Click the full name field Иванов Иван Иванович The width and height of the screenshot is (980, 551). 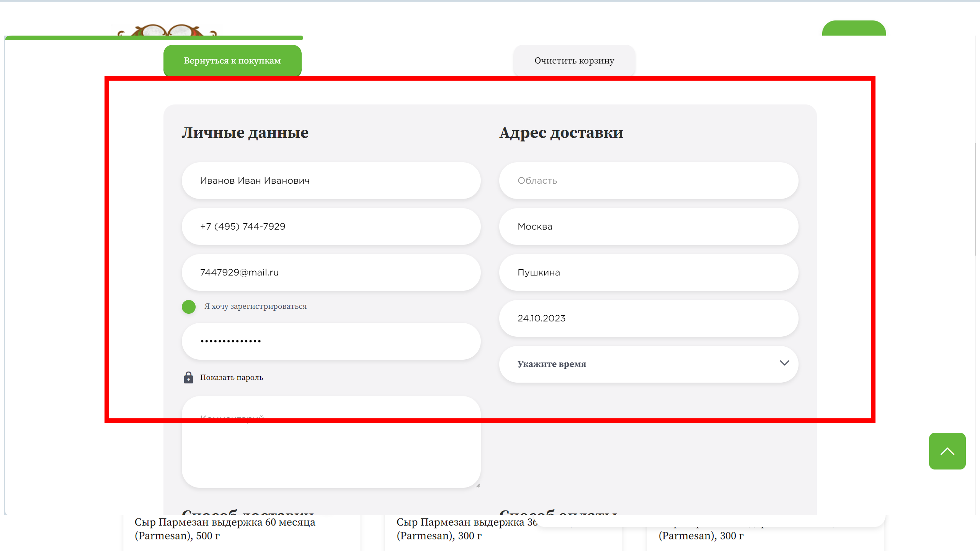[x=331, y=181]
